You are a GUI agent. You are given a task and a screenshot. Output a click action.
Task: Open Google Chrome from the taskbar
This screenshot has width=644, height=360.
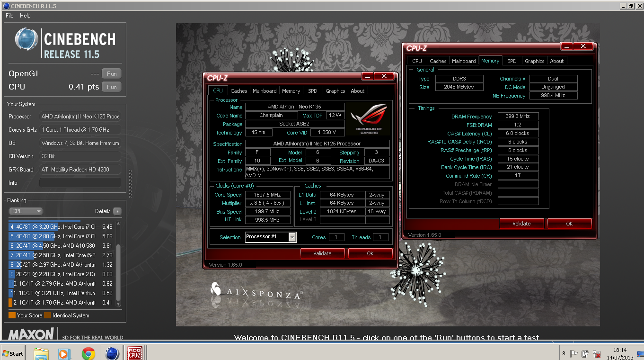88,353
